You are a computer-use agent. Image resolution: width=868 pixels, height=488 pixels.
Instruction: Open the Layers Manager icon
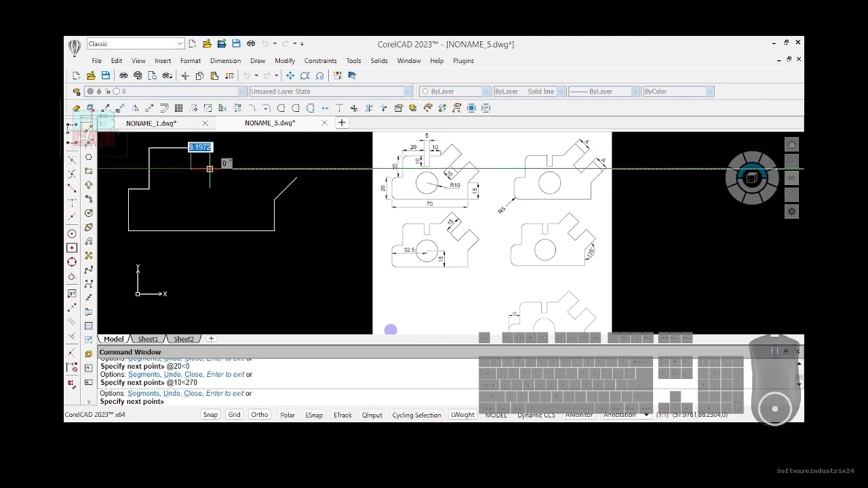point(77,91)
